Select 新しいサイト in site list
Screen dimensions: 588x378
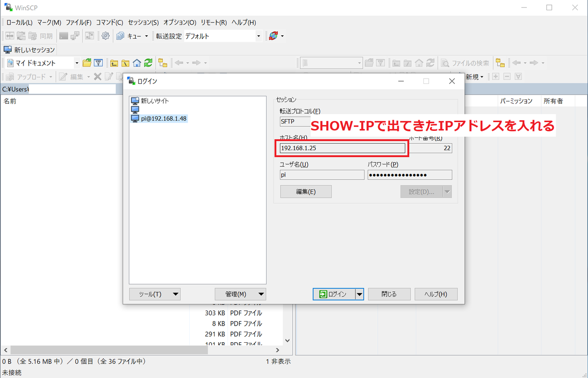click(155, 101)
